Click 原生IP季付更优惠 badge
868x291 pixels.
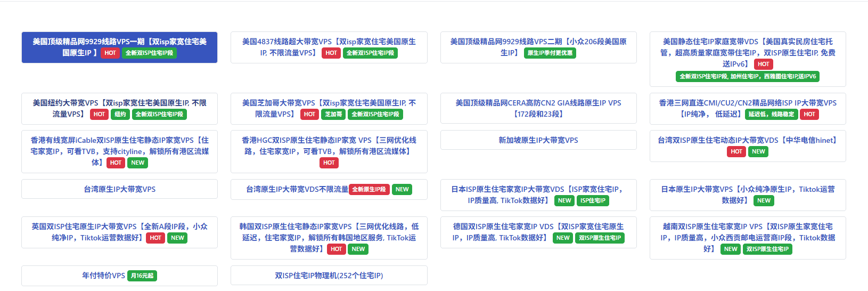550,53
